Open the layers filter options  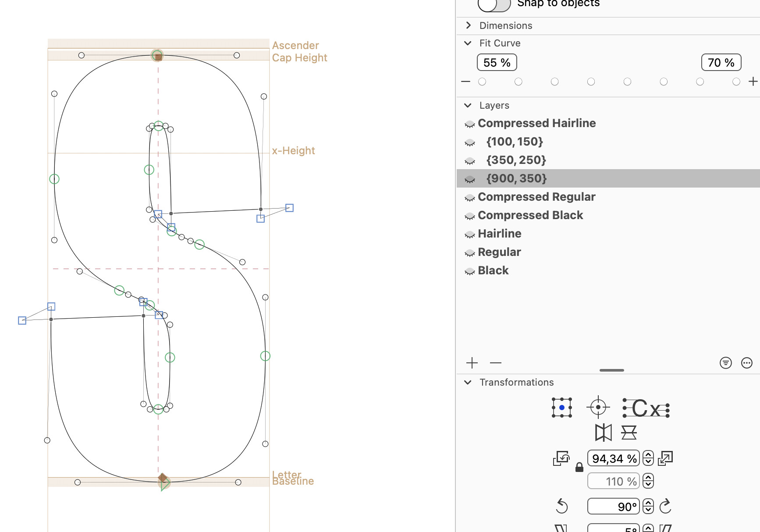click(x=725, y=363)
